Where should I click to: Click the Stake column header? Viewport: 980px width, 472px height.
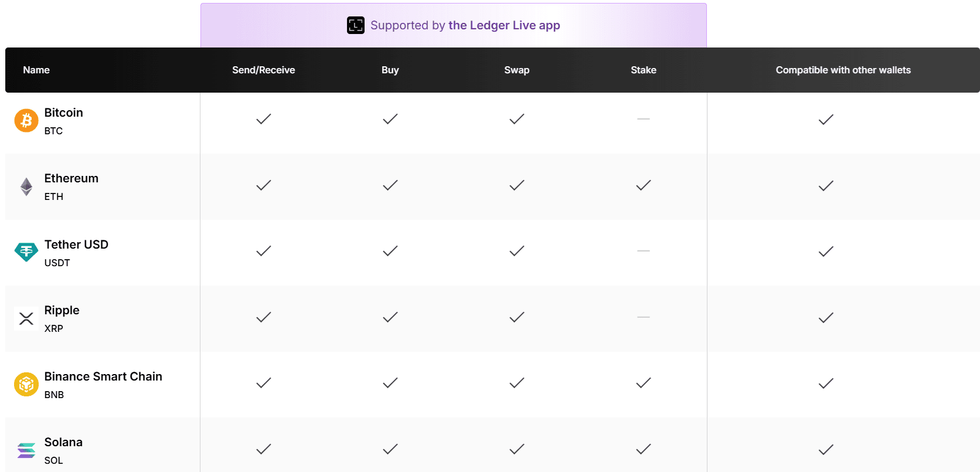coord(644,70)
